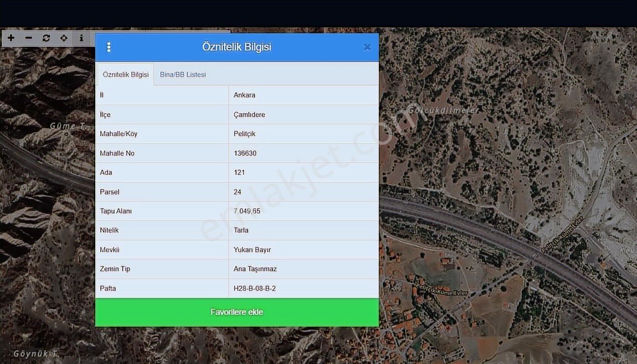Open the Bina/BB Listesi tab

click(x=183, y=75)
